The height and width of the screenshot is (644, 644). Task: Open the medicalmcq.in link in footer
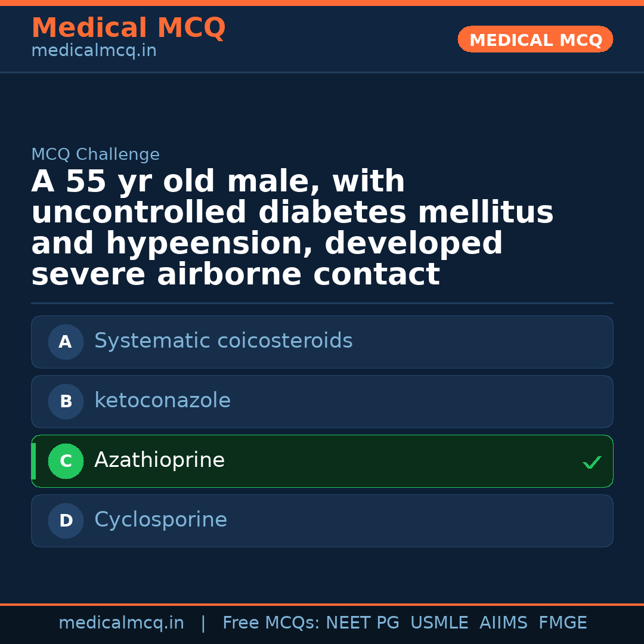121,623
